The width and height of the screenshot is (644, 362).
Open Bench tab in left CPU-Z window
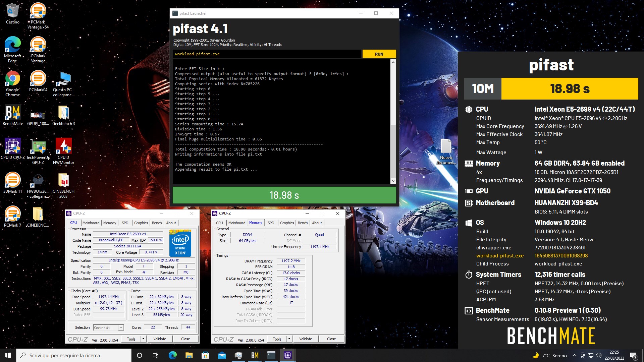tap(157, 223)
